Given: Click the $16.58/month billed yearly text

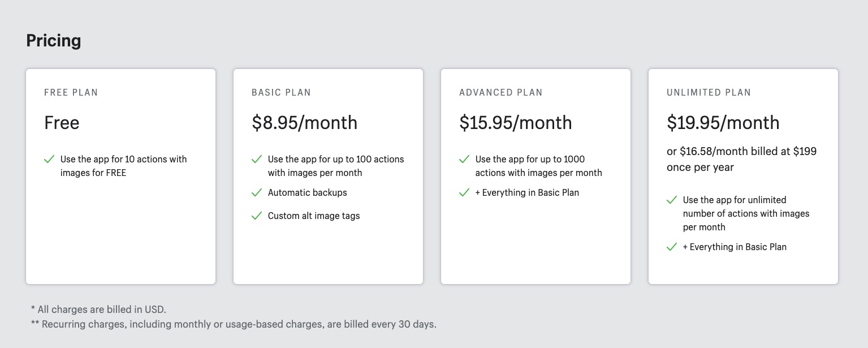Looking at the screenshot, I should [x=741, y=160].
